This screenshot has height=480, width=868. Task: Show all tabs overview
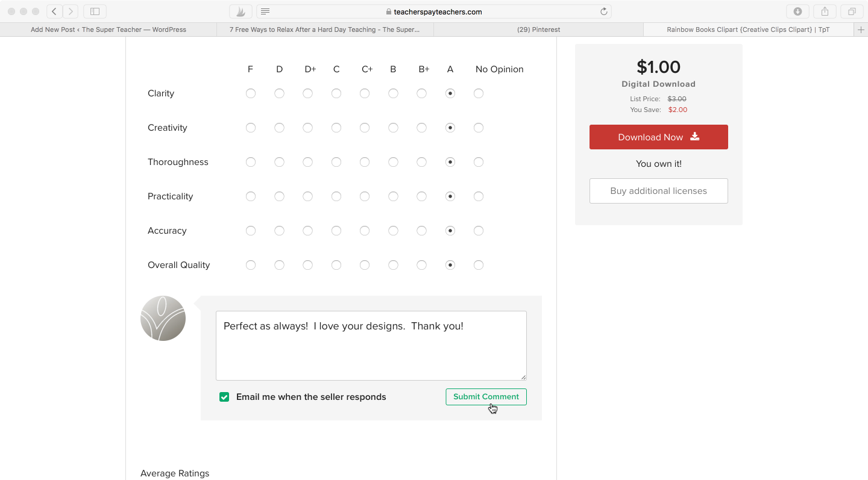(x=851, y=11)
